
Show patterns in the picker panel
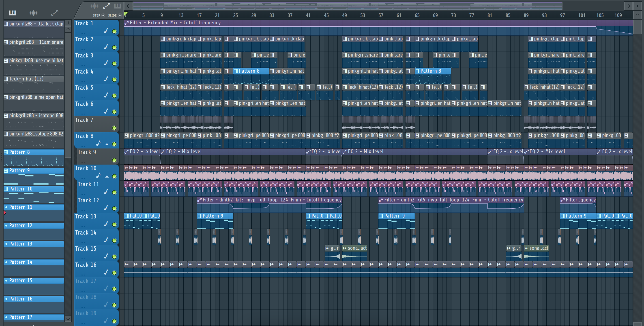click(12, 13)
